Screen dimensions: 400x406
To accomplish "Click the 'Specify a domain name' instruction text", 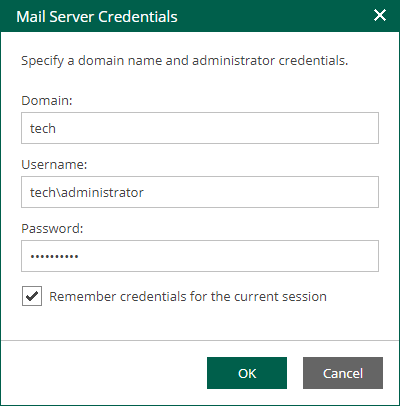I will 184,61.
